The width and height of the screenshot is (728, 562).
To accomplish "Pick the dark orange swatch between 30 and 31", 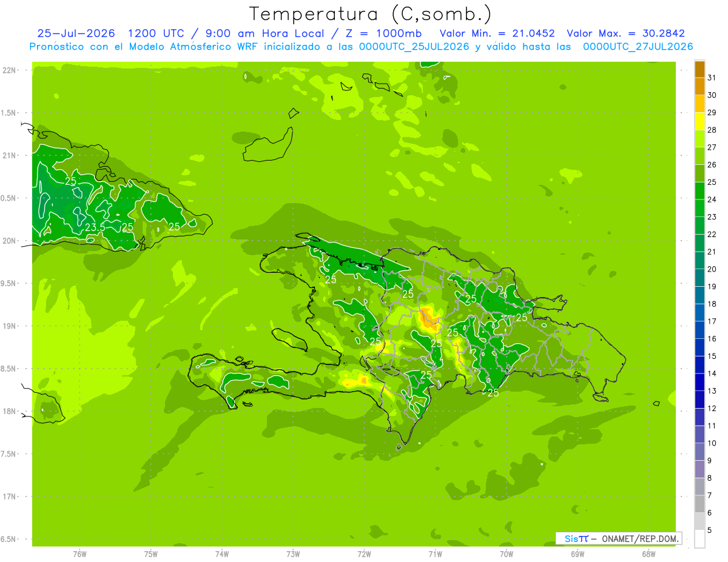I will click(700, 87).
